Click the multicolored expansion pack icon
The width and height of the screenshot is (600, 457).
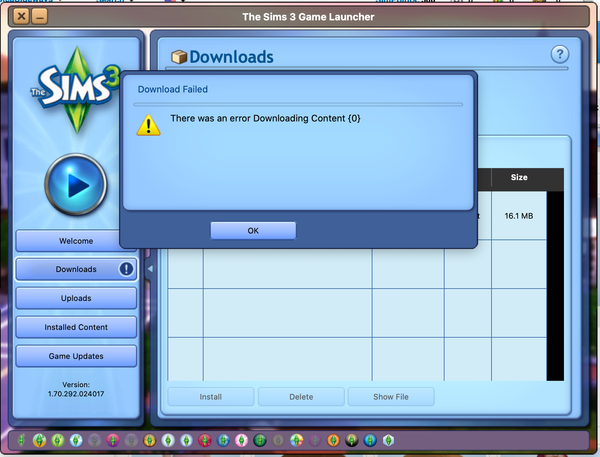(297, 441)
